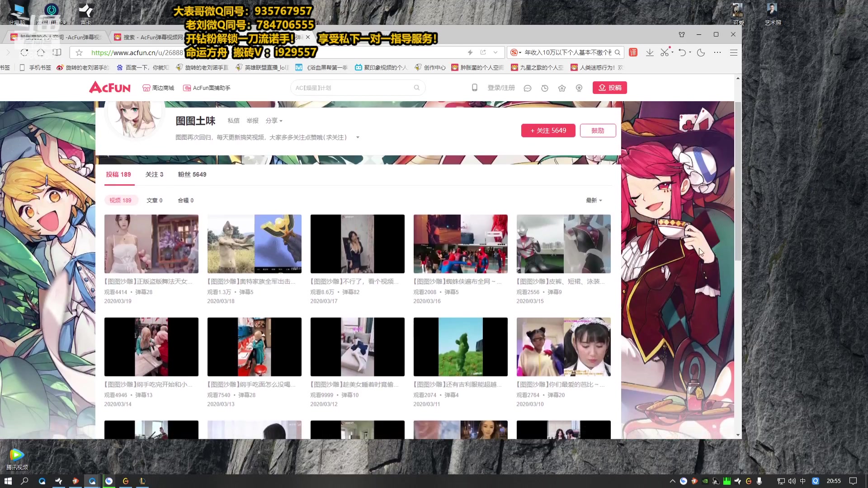
Task: Go to the browser home page icon
Action: 41,52
